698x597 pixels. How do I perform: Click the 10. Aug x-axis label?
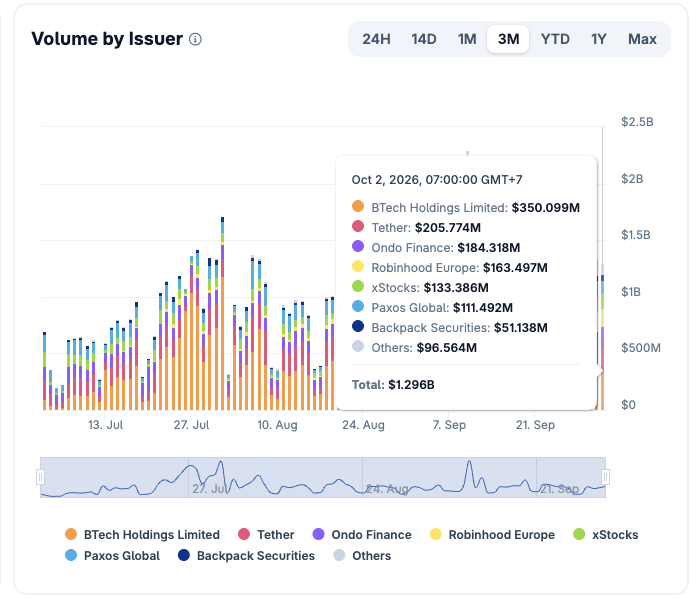(x=277, y=425)
